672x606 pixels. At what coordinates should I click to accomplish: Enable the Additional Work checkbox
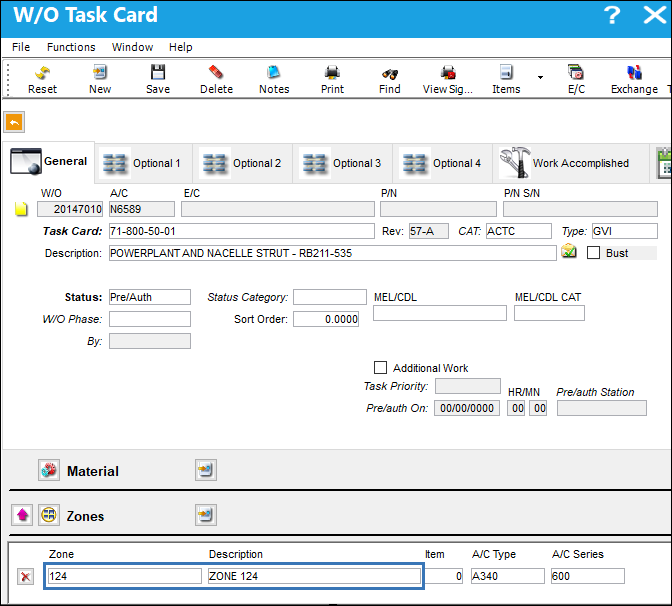pos(380,367)
